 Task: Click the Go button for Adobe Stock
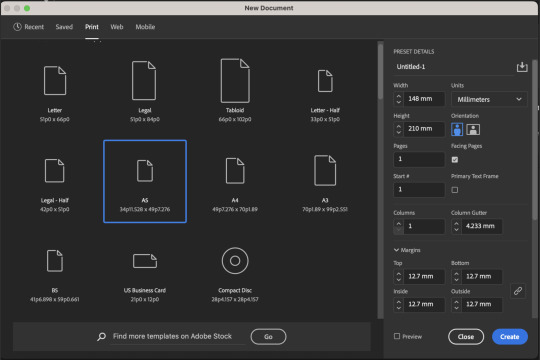[x=268, y=337]
